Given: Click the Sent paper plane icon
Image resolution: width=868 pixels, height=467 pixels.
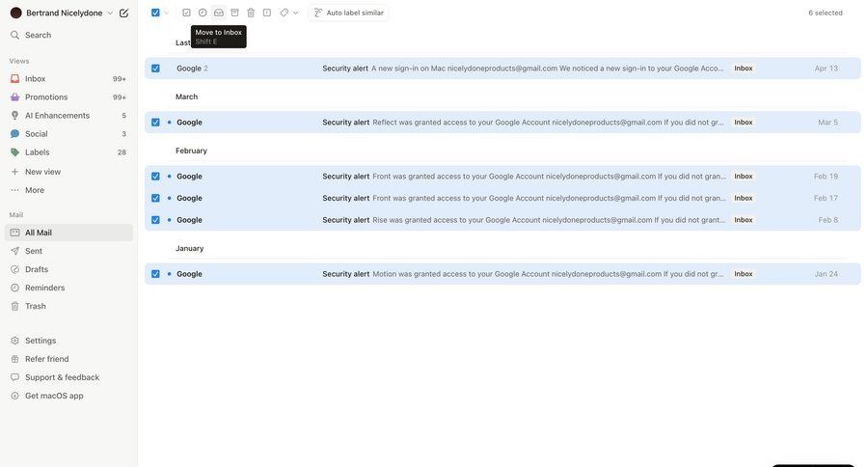Looking at the screenshot, I should point(14,251).
